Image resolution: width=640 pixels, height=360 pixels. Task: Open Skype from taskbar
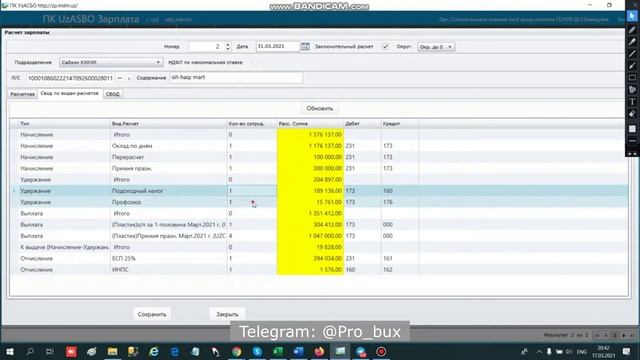[257, 351]
